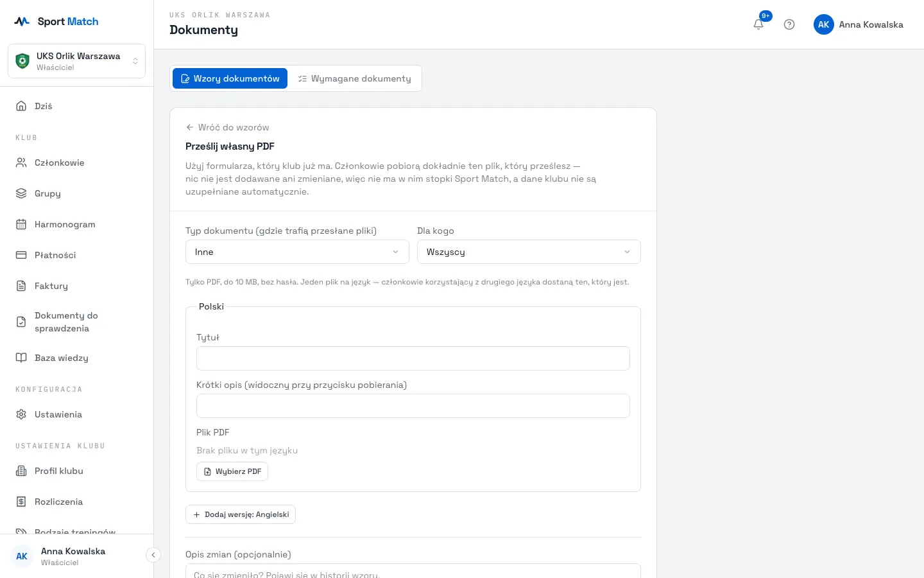Image resolution: width=924 pixels, height=578 pixels.
Task: Click the Sport Match logo
Action: point(56,21)
